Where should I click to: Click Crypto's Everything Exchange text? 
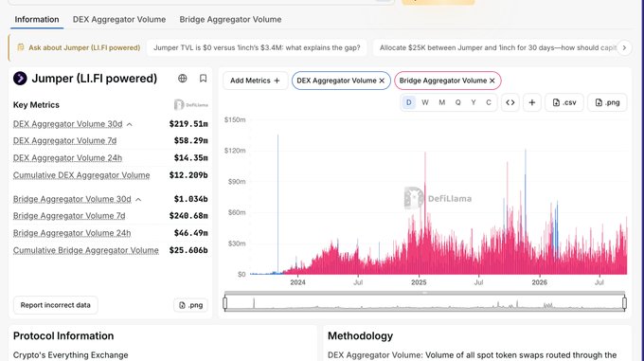(x=71, y=354)
